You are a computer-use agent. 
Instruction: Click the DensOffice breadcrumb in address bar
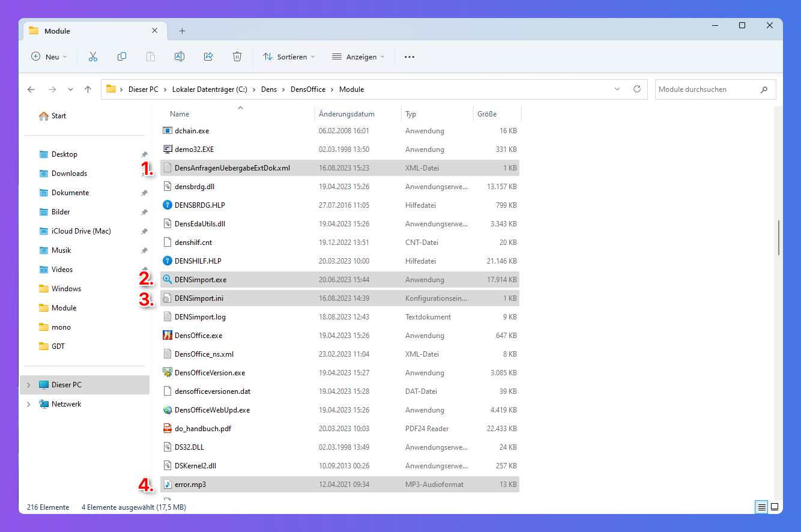point(307,89)
